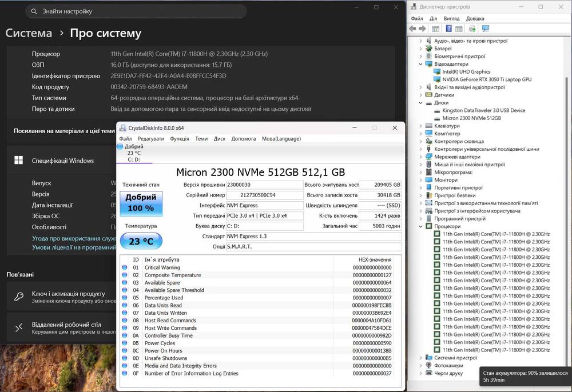The height and width of the screenshot is (392, 572).
Task: Open the Редагувати menu in CrystalDiskInfo
Action: click(x=150, y=139)
